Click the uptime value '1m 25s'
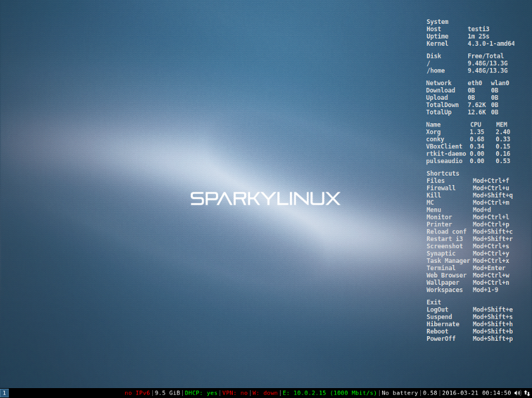Viewport: 532px width, 398px height. (478, 37)
